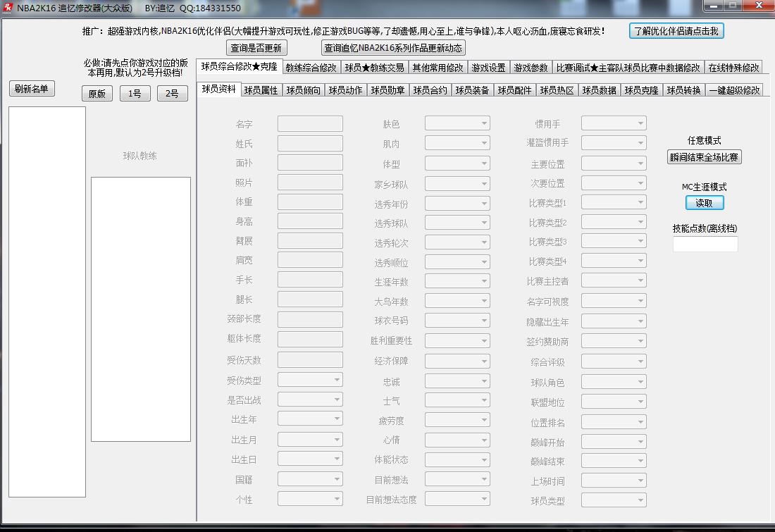Open 球员热区 sub-tab
The width and height of the screenshot is (775, 532).
coord(557,90)
